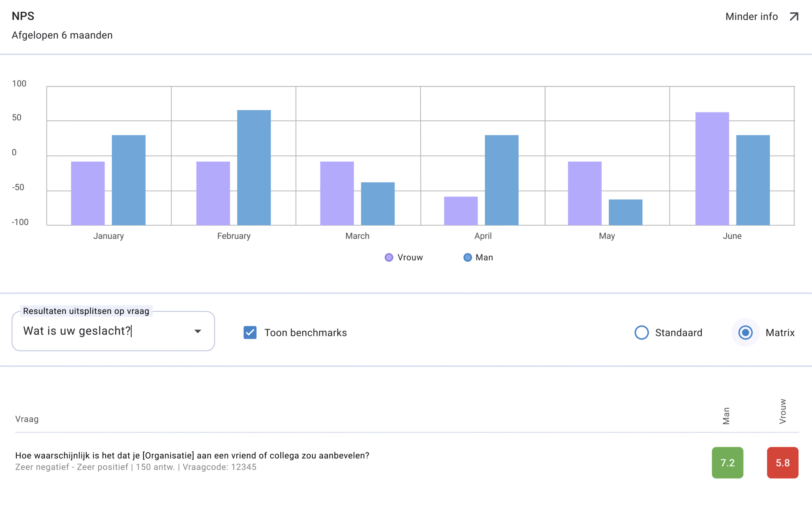
Task: Click the Vrouw legend circle marker
Action: 389,258
